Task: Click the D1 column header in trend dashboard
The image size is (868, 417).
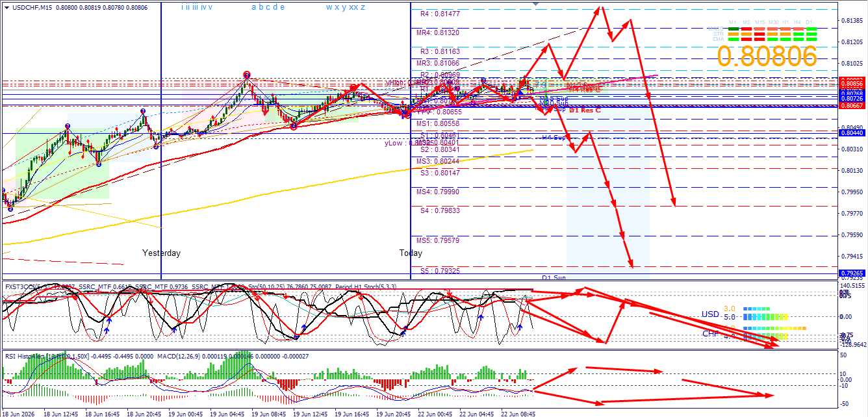Action: click(809, 22)
